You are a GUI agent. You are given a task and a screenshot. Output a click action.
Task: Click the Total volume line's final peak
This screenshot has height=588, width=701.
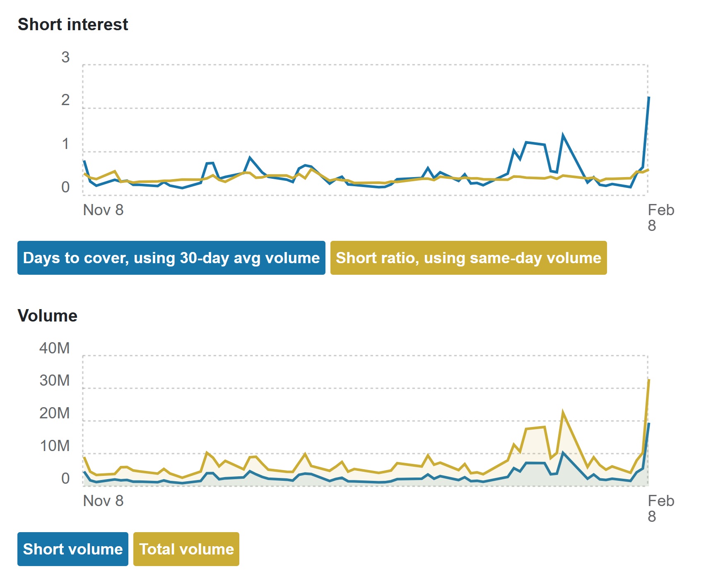[x=649, y=379]
